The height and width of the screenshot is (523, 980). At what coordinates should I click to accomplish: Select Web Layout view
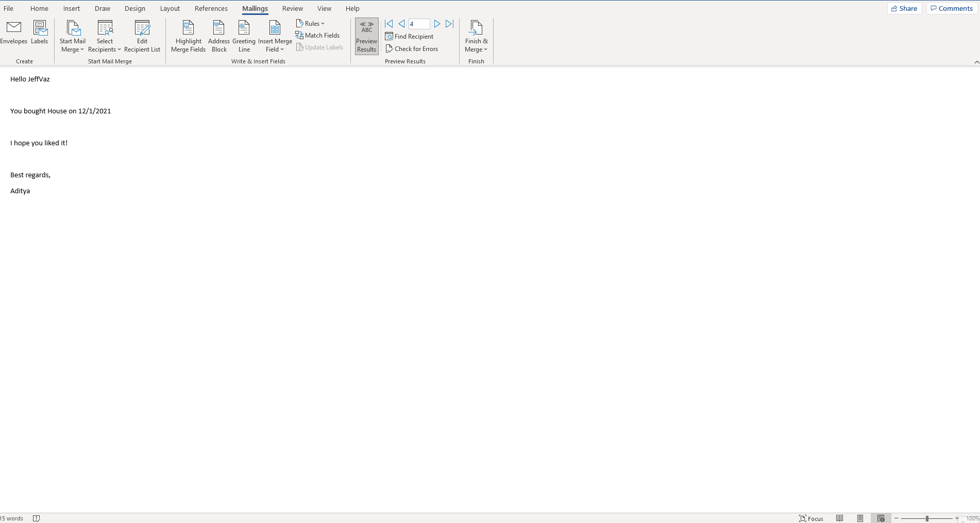click(x=881, y=518)
